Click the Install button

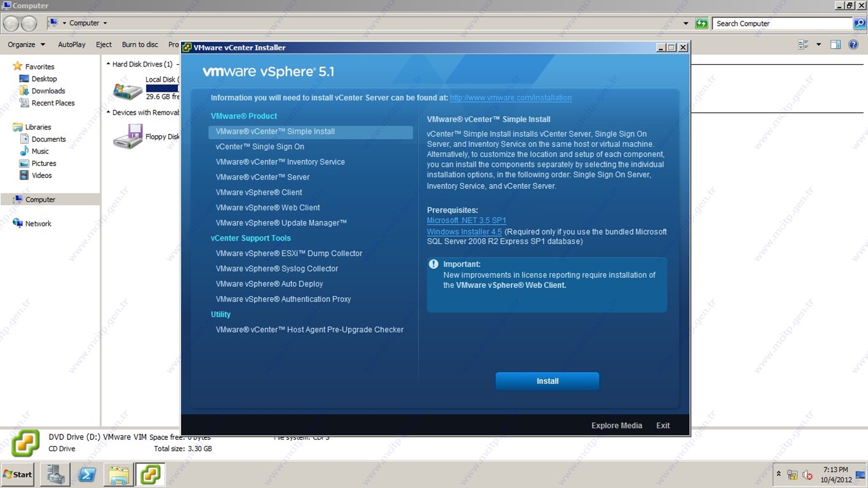tap(547, 381)
